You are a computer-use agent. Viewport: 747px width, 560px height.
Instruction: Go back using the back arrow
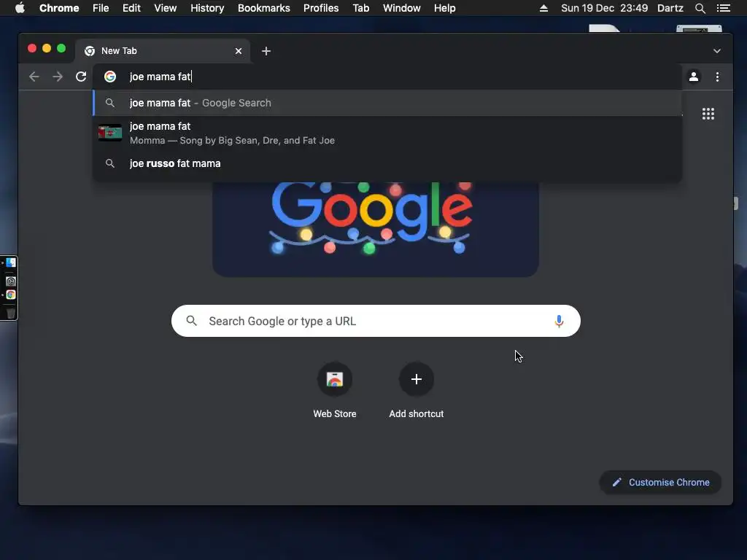click(x=34, y=77)
